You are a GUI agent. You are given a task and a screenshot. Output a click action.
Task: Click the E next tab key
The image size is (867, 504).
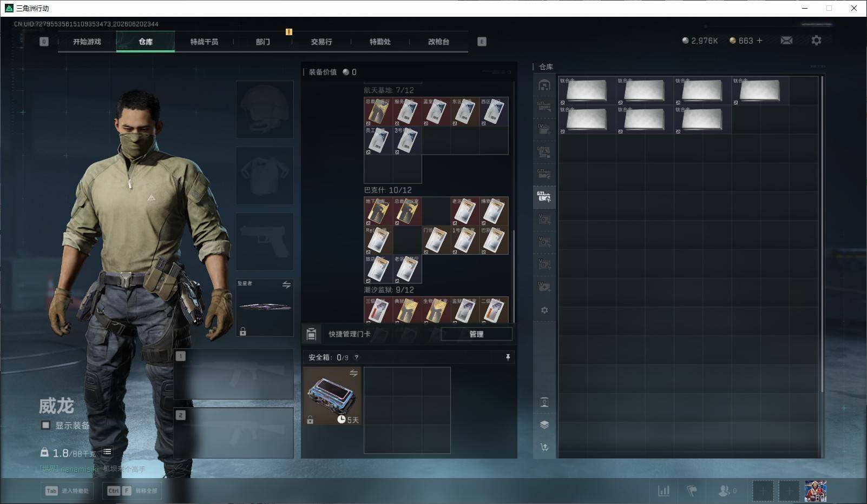(x=482, y=42)
